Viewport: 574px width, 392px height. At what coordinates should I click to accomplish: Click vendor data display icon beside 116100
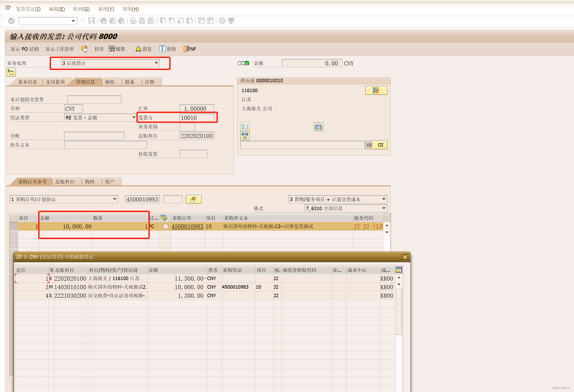tap(376, 90)
